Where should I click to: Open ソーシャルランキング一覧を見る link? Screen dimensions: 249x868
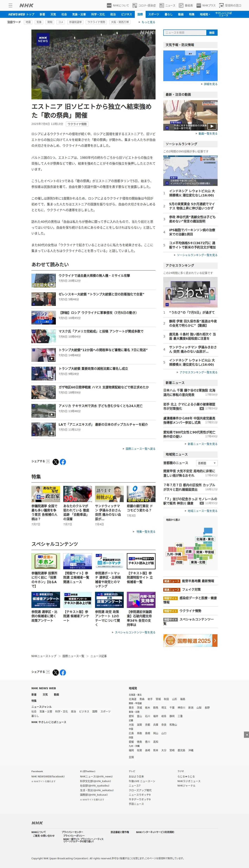195,255
